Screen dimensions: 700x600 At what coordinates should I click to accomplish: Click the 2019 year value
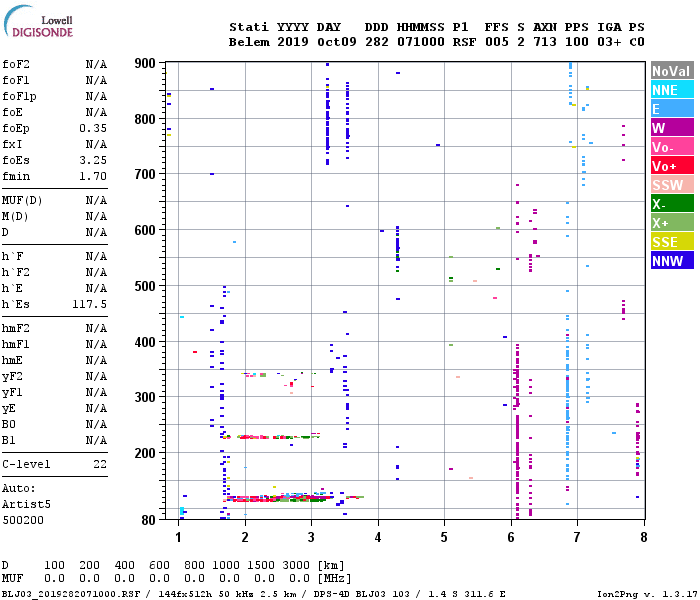tap(292, 42)
